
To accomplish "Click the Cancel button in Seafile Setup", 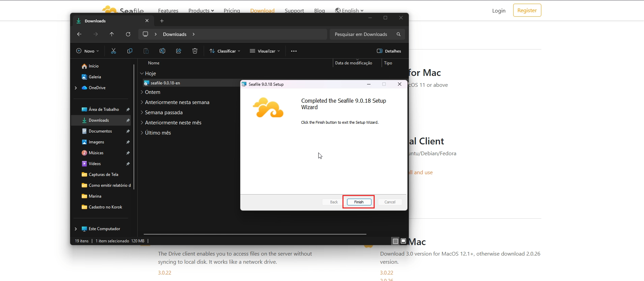I will (x=390, y=202).
